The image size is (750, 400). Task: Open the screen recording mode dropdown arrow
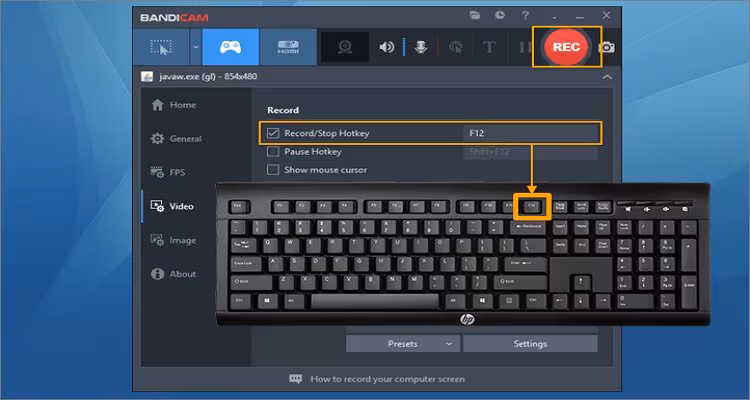point(196,47)
